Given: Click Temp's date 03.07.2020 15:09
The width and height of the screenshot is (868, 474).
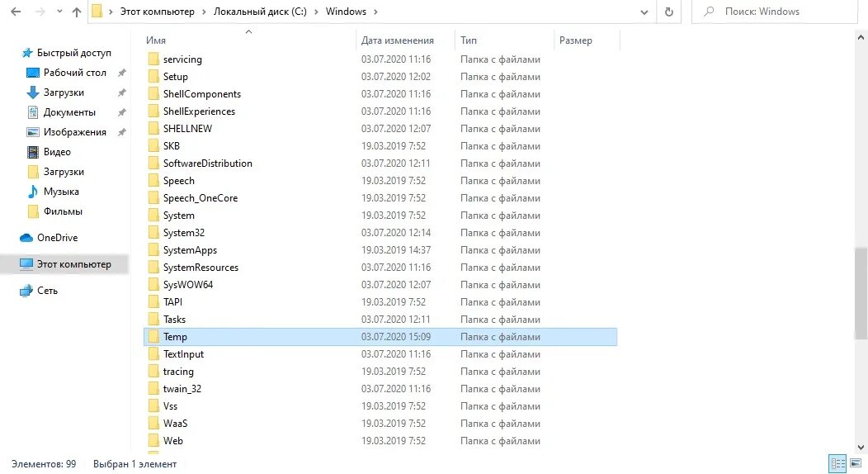Looking at the screenshot, I should point(396,337).
